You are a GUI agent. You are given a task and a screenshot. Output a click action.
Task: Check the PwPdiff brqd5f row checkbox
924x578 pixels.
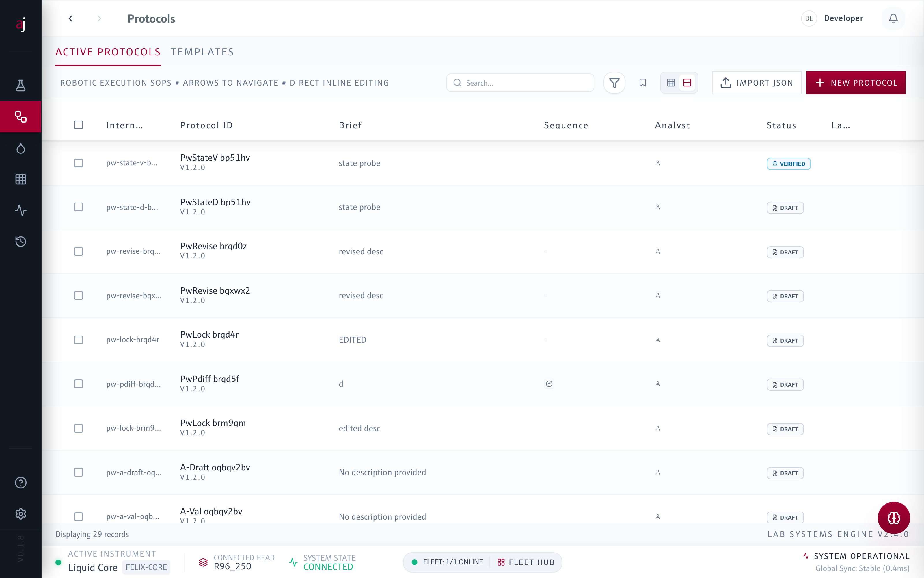coord(78,384)
